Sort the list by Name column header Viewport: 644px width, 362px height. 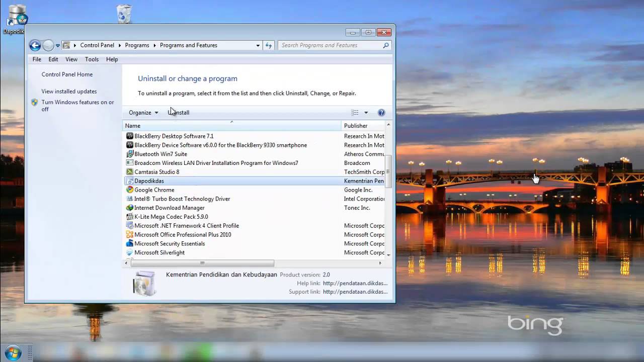pos(232,126)
